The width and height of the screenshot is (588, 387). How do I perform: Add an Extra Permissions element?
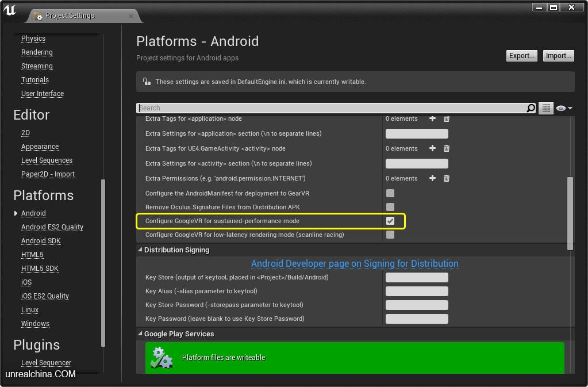[432, 178]
